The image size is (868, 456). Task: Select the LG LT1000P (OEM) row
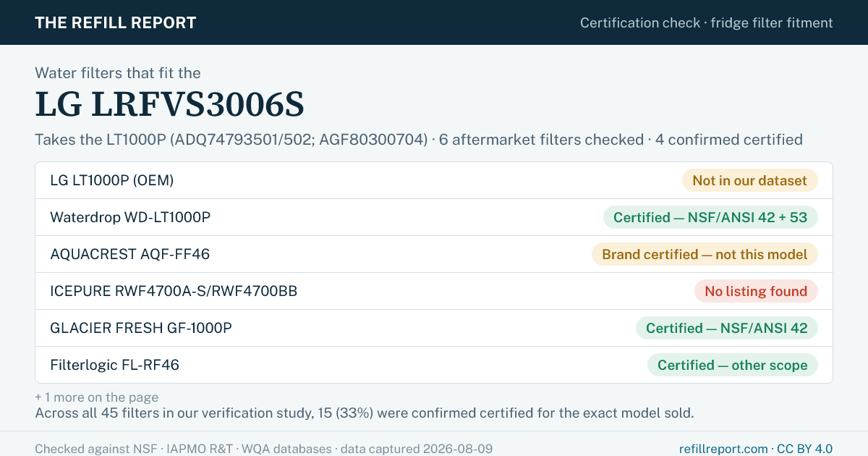pyautogui.click(x=434, y=180)
